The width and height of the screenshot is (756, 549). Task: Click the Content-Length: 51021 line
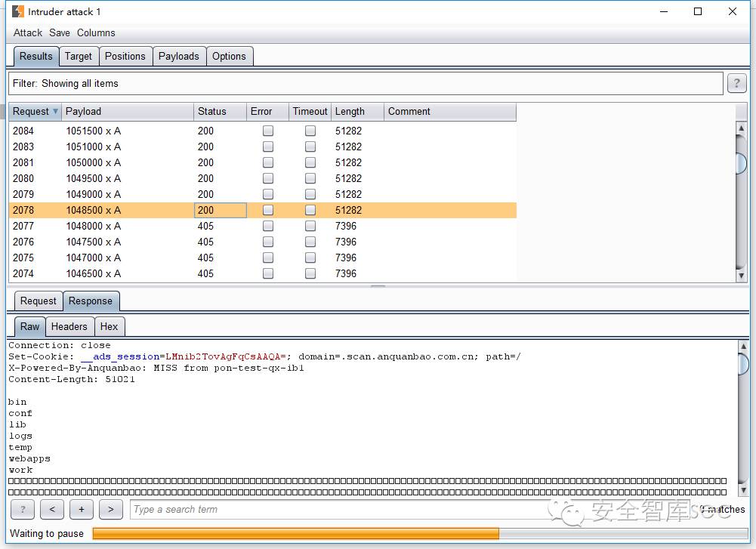[x=71, y=379]
